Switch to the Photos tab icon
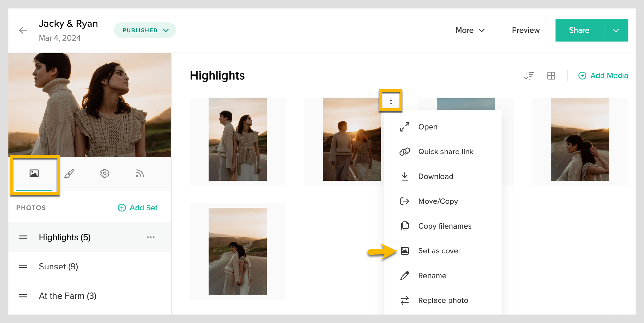The height and width of the screenshot is (323, 644). point(34,173)
